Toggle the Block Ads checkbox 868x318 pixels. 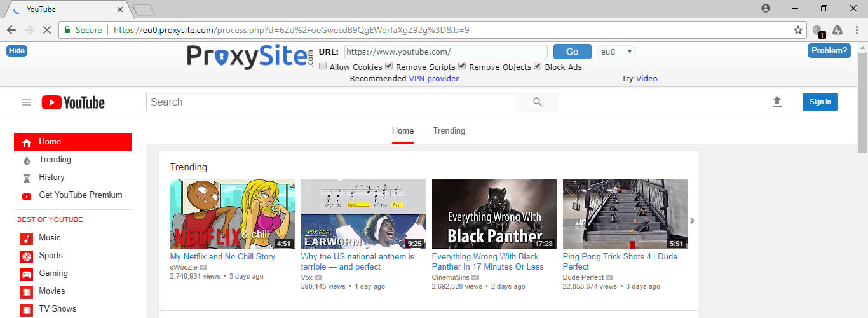pos(538,66)
